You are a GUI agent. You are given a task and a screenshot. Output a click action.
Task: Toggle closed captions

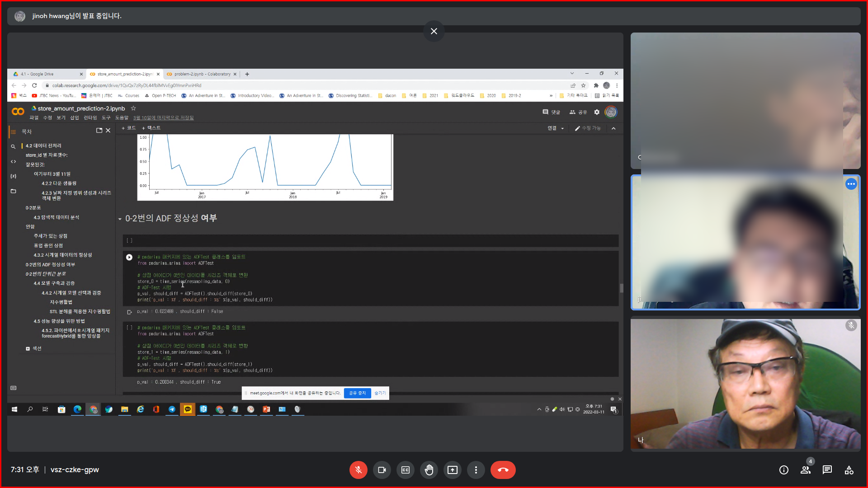click(405, 470)
